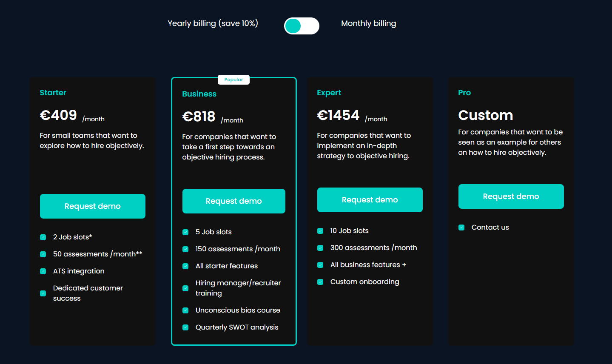The height and width of the screenshot is (364, 612).
Task: Click the Contact us text in Pro plan
Action: click(490, 227)
